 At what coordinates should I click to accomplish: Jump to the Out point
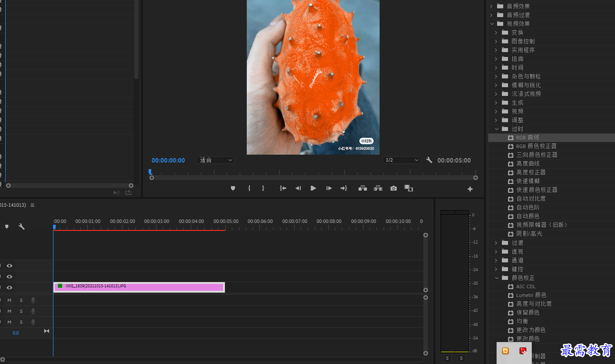[344, 188]
